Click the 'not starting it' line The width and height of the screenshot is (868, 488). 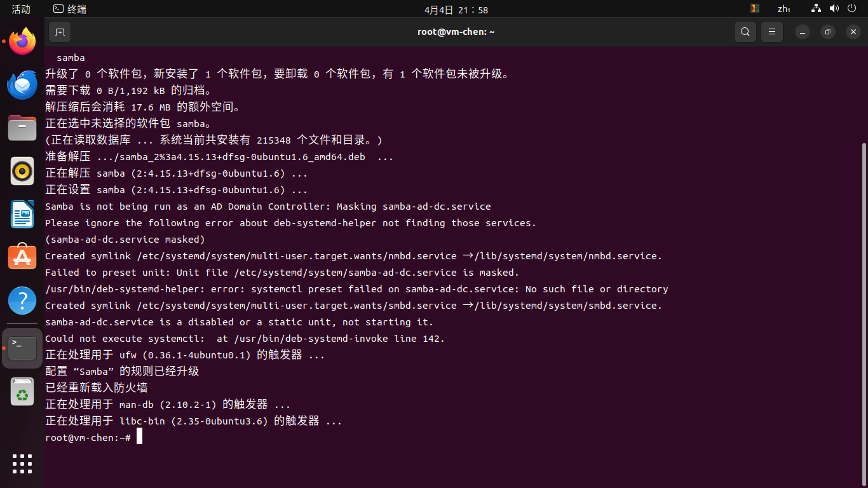[x=240, y=322]
